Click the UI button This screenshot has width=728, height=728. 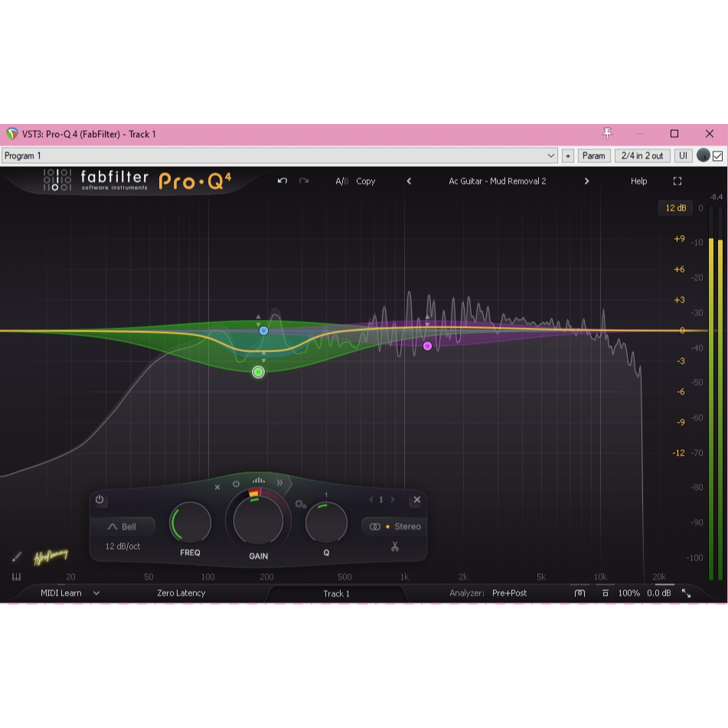[x=683, y=156]
